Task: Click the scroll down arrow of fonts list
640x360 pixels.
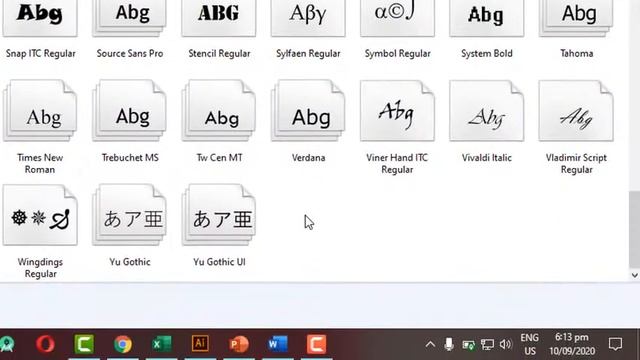Action: coord(635,275)
